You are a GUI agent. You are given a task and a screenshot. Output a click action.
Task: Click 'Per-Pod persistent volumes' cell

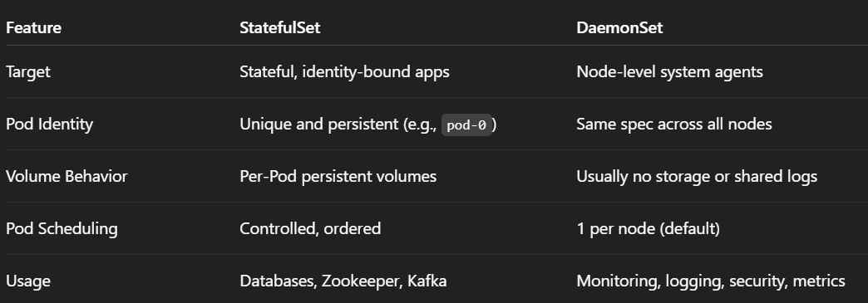(338, 176)
